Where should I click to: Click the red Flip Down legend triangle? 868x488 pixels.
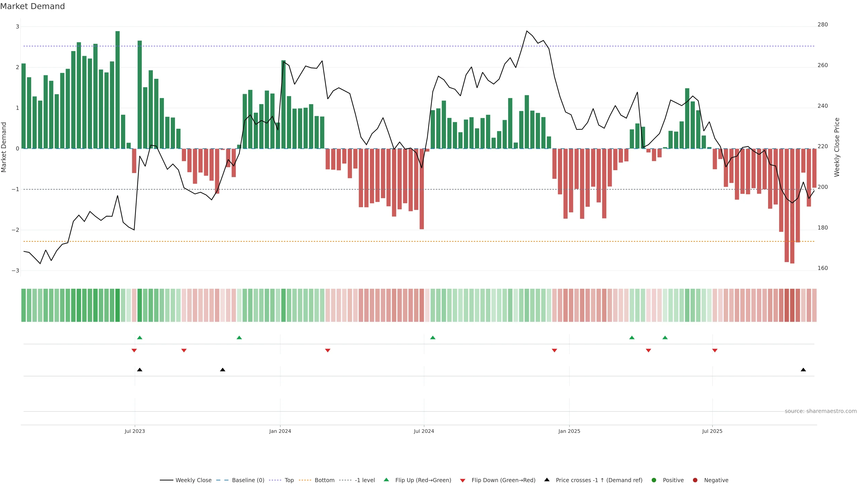[463, 480]
